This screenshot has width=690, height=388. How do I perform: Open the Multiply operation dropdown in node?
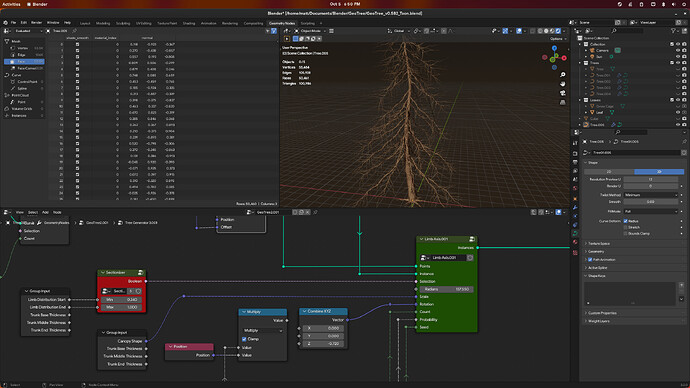click(x=263, y=330)
